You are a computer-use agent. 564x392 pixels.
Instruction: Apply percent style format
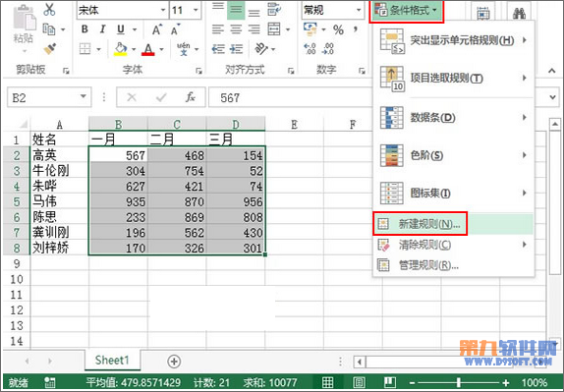338,29
